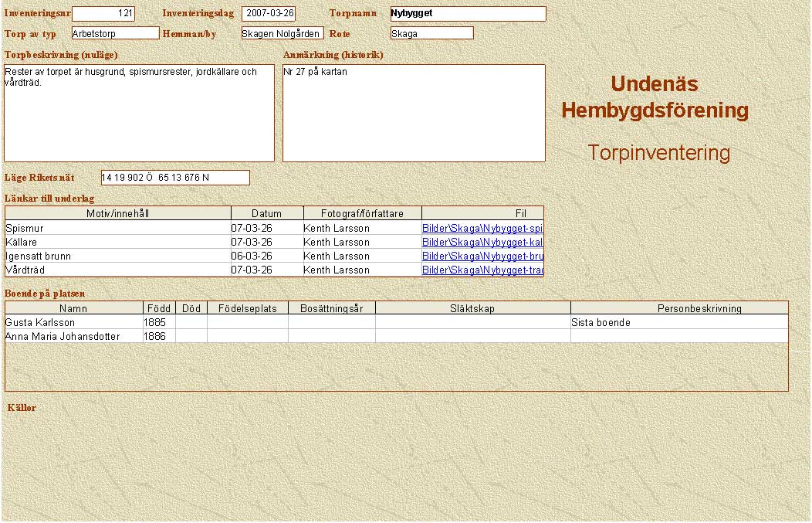Viewport: 812px width, 523px height.
Task: Open the Igensatt brunn file link
Action: pyautogui.click(x=482, y=256)
